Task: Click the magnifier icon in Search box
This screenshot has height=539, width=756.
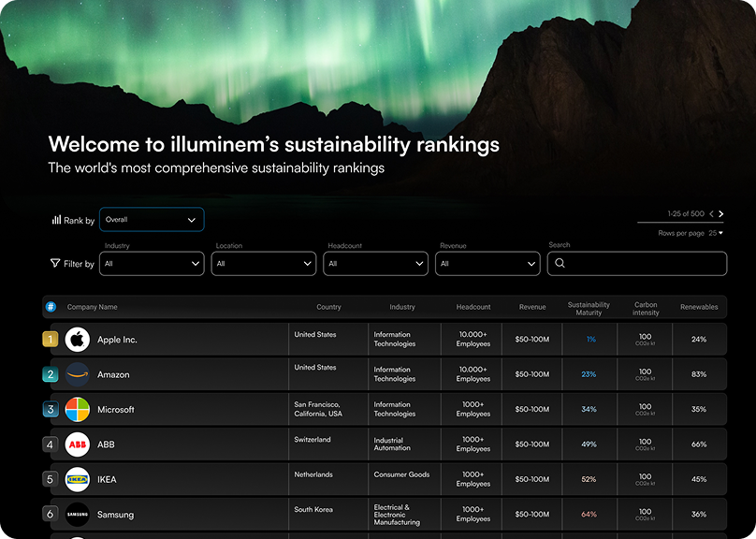Action: tap(560, 263)
